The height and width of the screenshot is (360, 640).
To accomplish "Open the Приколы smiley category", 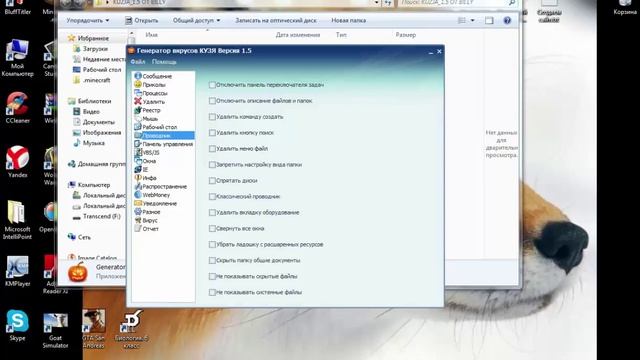I will [150, 84].
